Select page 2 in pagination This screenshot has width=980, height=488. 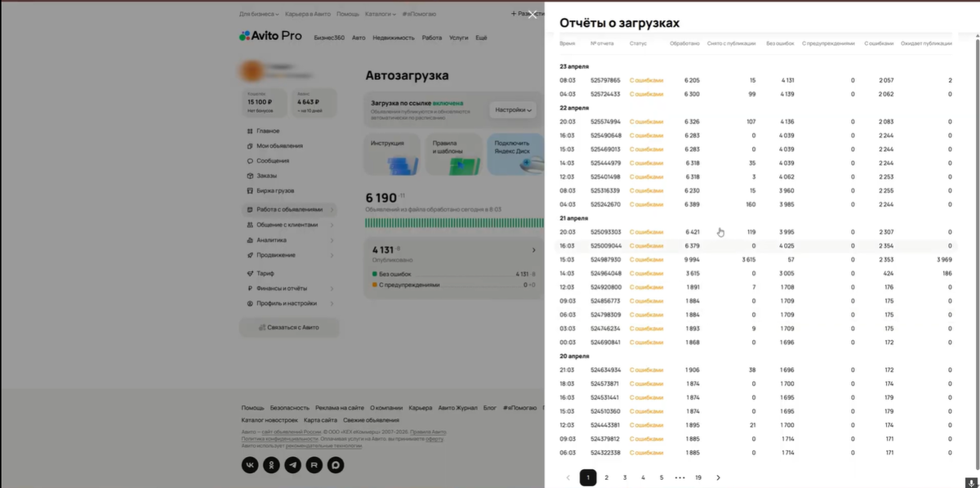pyautogui.click(x=606, y=477)
